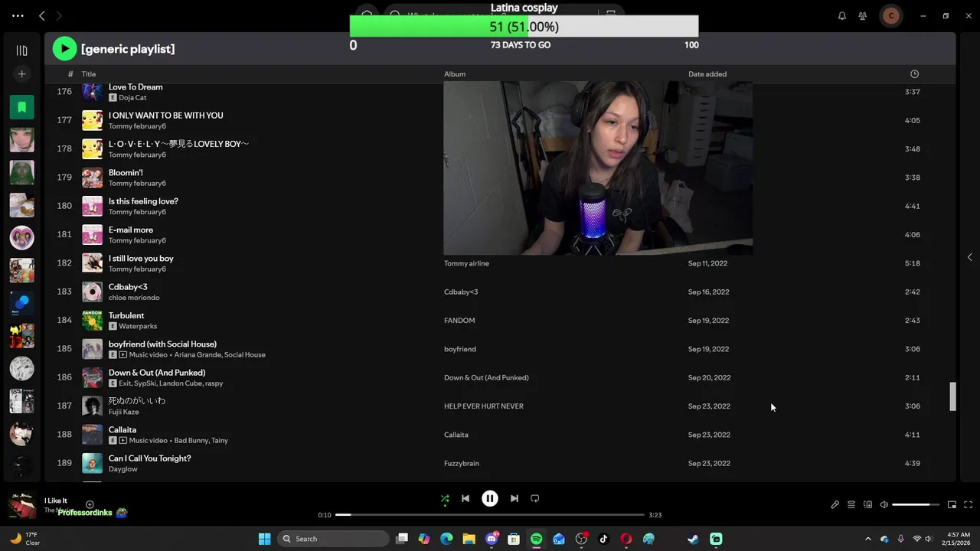Open Microsoft Edge from the taskbar

[x=446, y=539]
